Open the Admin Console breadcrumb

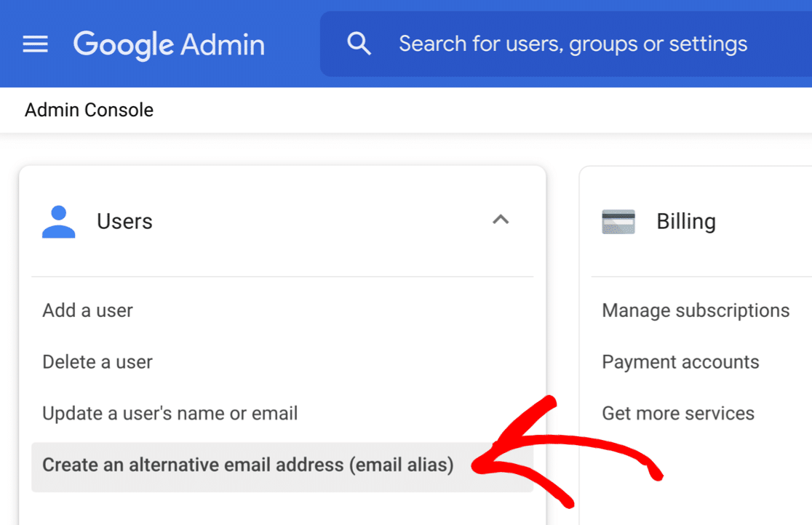point(88,110)
